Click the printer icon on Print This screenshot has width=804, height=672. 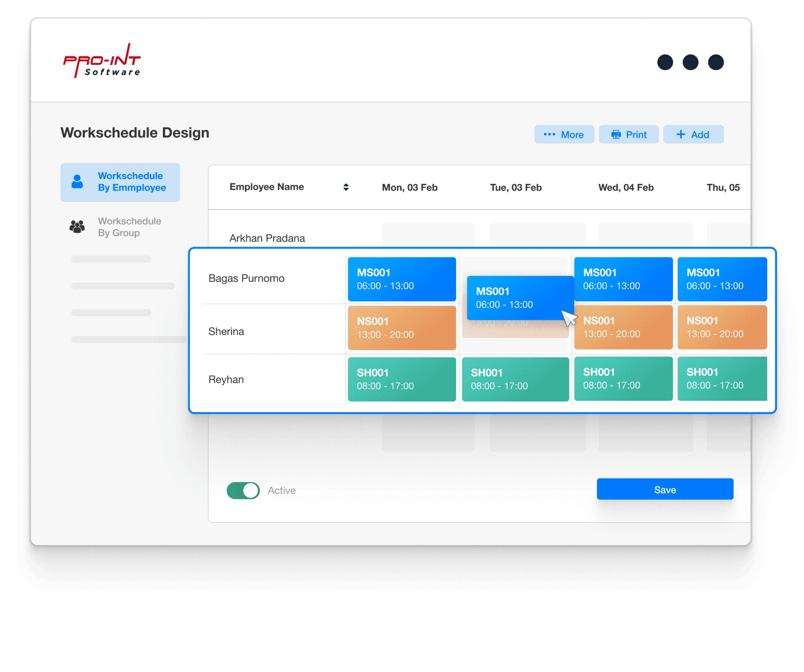click(616, 135)
